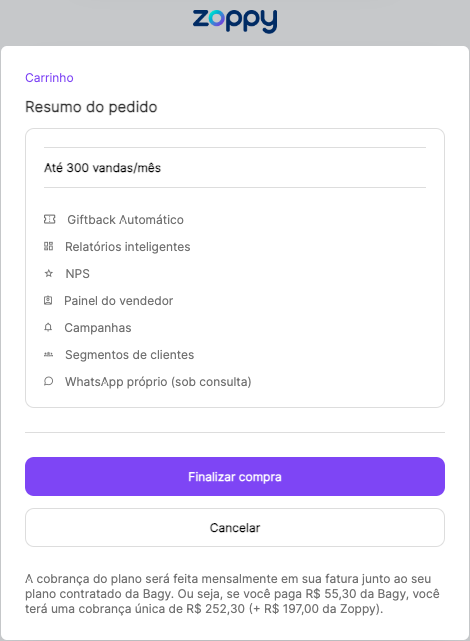Click the NPS star icon

(x=49, y=273)
